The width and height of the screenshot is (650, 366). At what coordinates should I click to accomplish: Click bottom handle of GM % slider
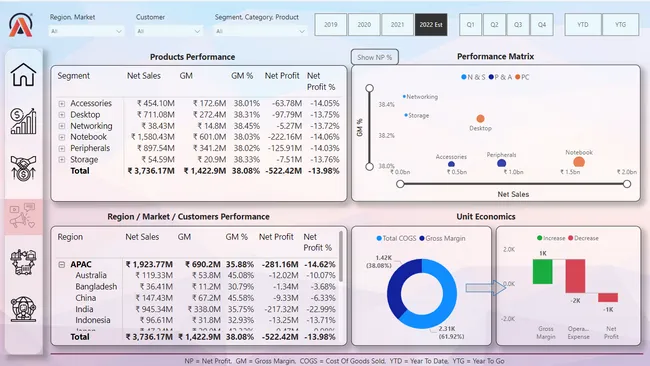point(369,166)
